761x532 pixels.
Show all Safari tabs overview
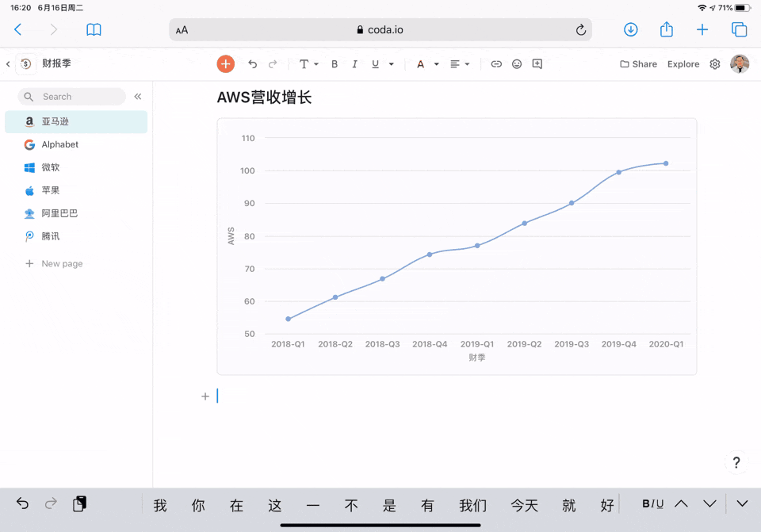pos(739,29)
